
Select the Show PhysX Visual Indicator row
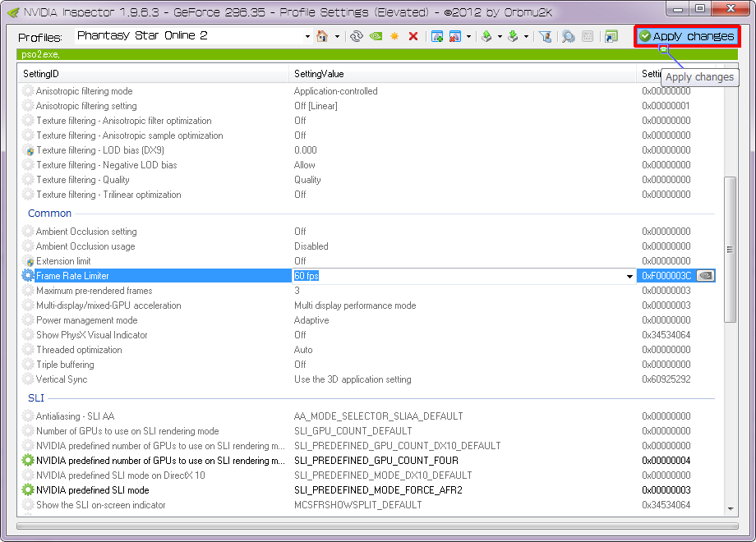367,335
